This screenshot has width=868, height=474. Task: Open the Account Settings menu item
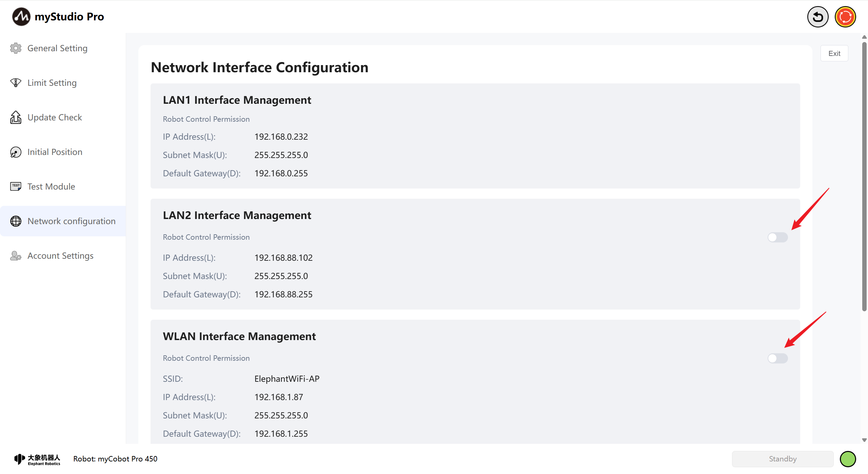(60, 256)
